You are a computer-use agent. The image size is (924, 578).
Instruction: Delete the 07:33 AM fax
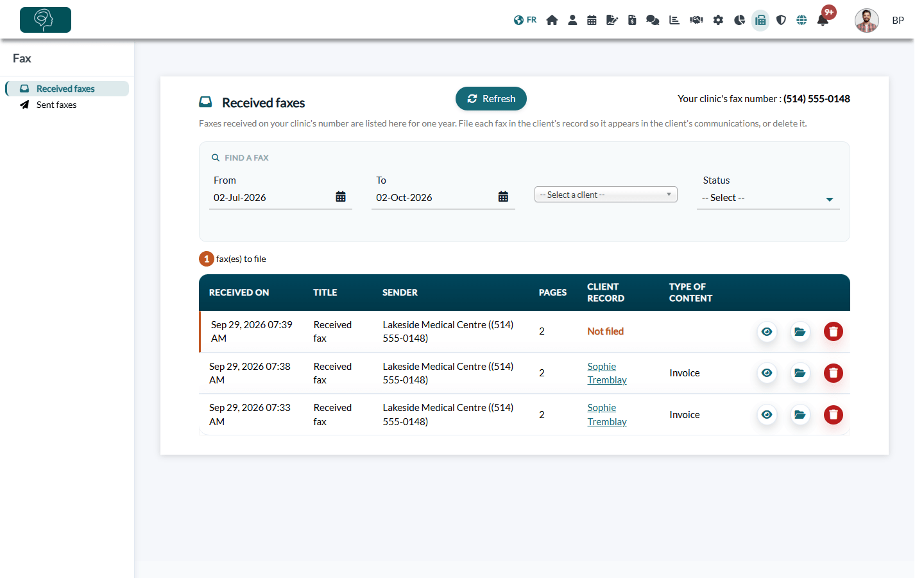834,415
